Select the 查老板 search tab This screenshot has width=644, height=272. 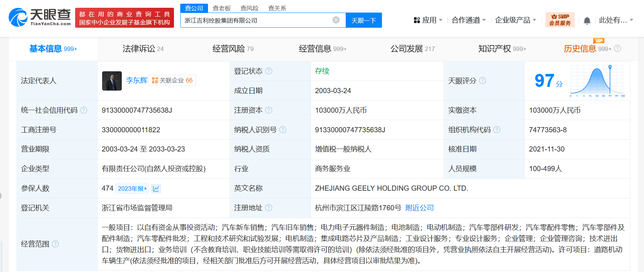point(221,8)
